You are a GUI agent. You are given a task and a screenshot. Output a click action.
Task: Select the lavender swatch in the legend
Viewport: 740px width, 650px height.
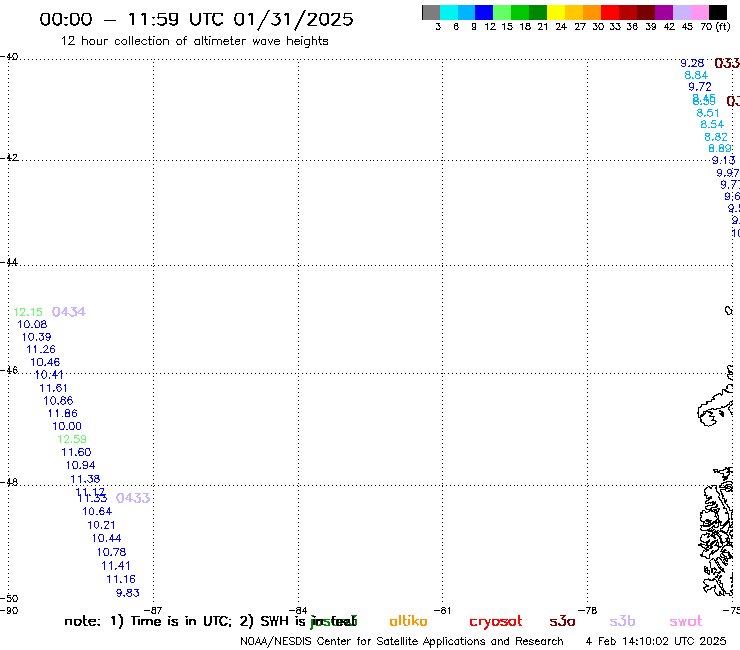[x=681, y=12]
